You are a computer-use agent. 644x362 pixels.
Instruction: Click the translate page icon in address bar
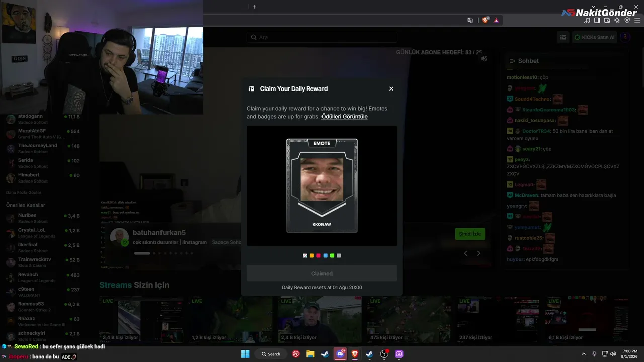[470, 20]
